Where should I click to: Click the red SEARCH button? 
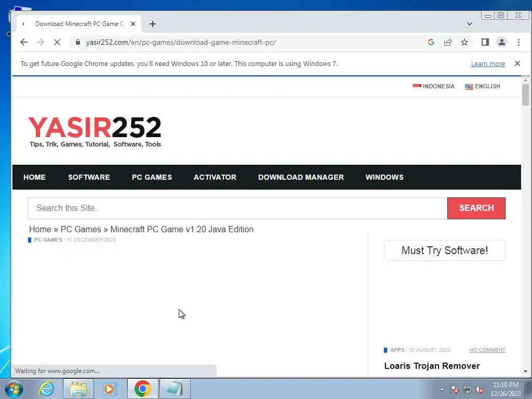pyautogui.click(x=476, y=208)
